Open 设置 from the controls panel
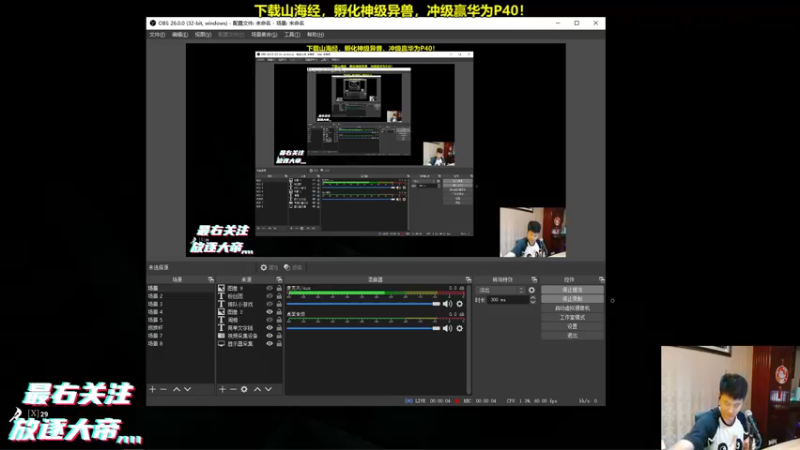Screen dimensions: 800x450 [x=572, y=327]
